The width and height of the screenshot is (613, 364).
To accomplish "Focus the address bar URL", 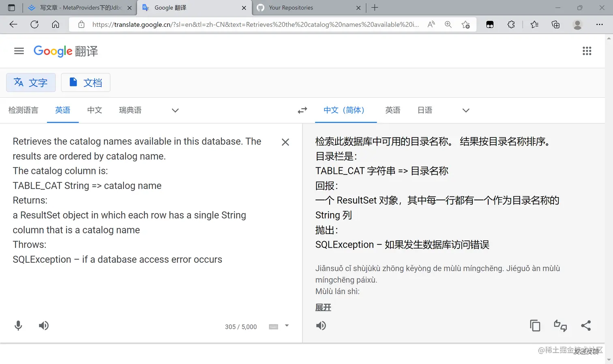I will point(255,25).
